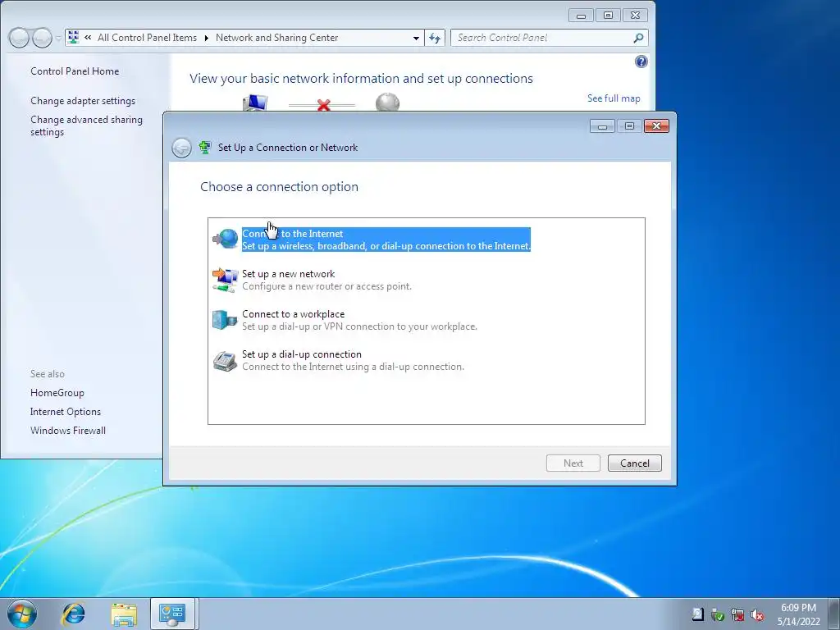This screenshot has width=840, height=630.
Task: Click 'Set up a dial-up or VPN connection' description
Action: click(359, 326)
